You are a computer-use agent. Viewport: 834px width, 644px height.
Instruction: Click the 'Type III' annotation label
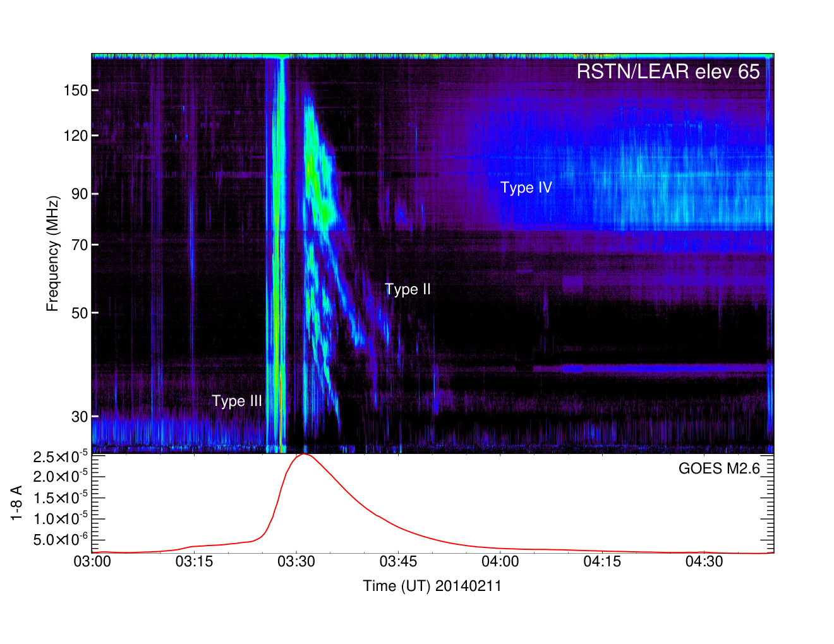237,401
